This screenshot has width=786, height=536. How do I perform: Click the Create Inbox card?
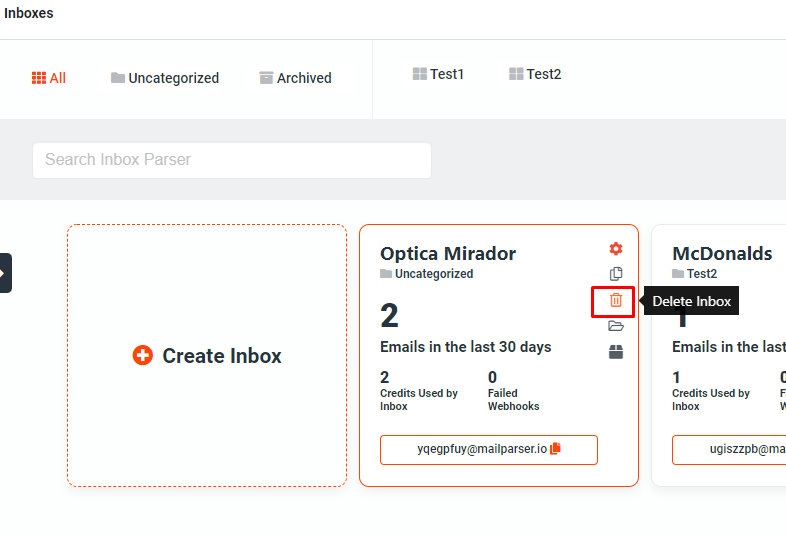coord(207,355)
